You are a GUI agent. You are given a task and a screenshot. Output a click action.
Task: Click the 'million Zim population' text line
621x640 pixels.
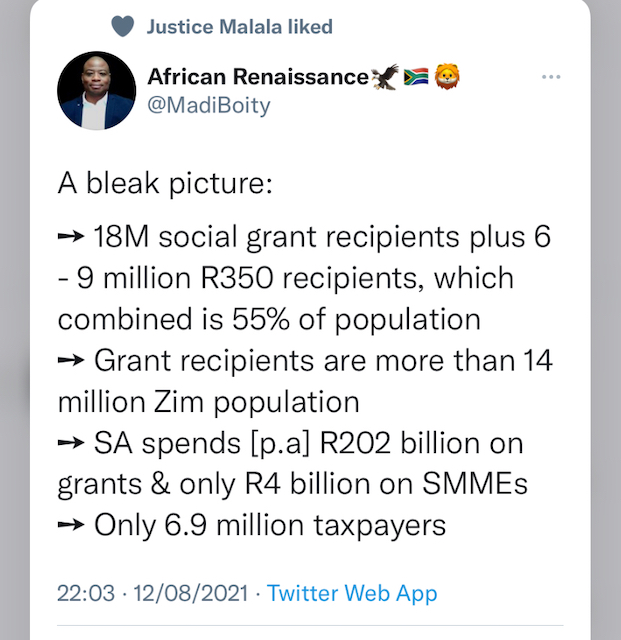208,401
